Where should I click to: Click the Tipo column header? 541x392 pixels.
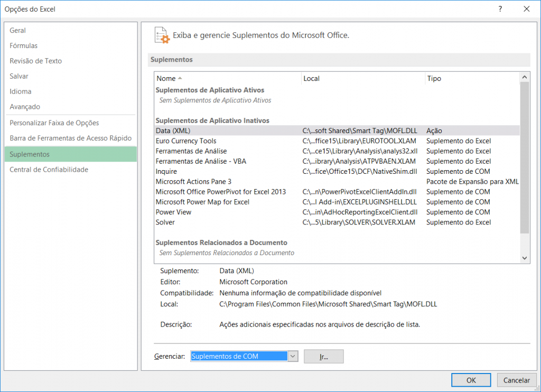click(433, 78)
